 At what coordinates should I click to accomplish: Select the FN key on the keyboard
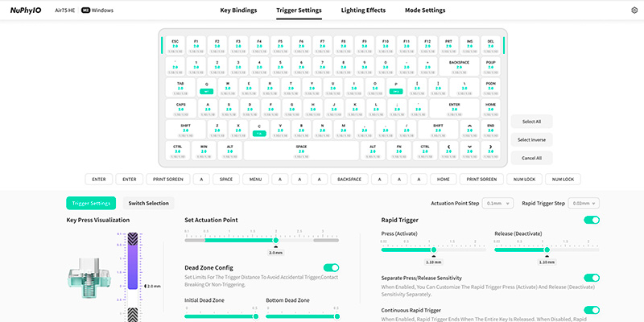(398, 151)
